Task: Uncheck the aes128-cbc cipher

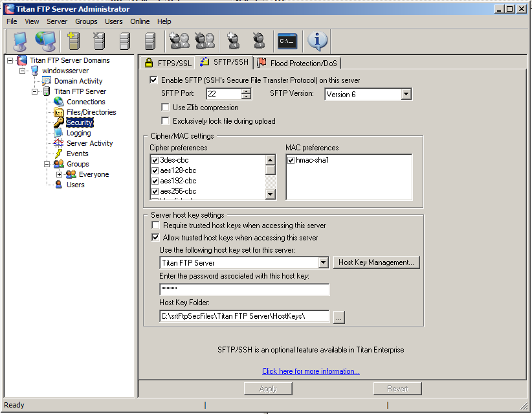Action: coord(155,170)
